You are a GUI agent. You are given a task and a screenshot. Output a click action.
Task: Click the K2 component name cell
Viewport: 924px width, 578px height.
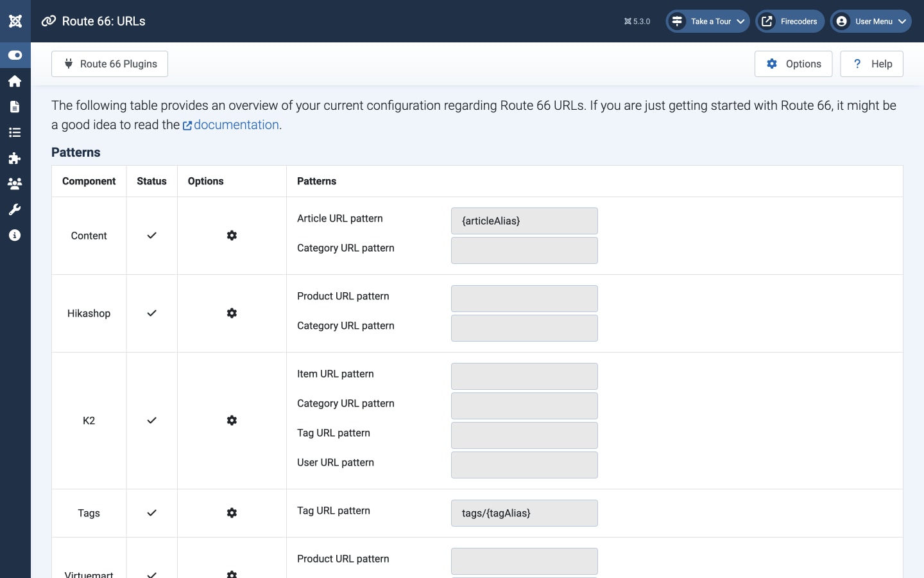tap(89, 421)
